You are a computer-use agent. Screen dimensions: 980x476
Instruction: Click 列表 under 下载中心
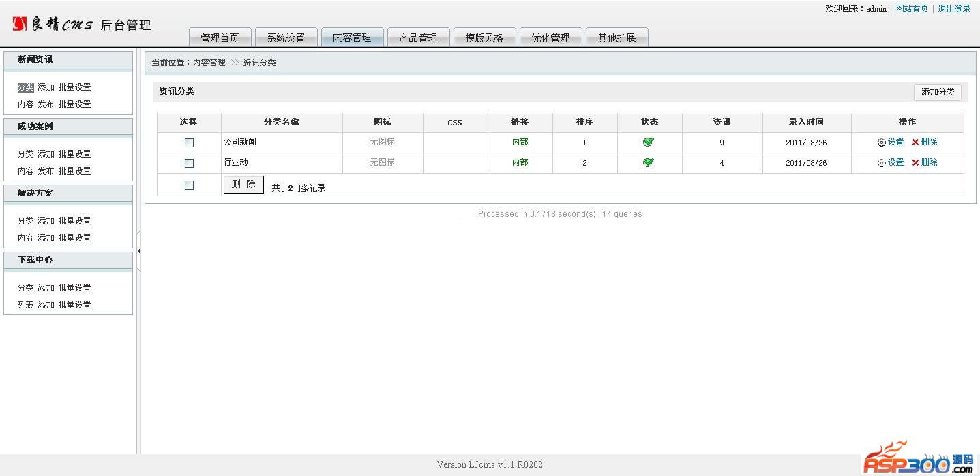tap(25, 305)
